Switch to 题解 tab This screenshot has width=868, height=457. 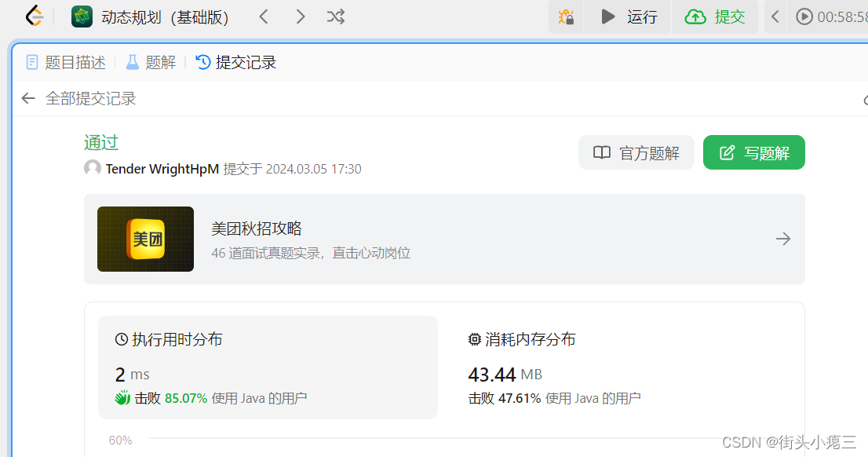pos(151,62)
